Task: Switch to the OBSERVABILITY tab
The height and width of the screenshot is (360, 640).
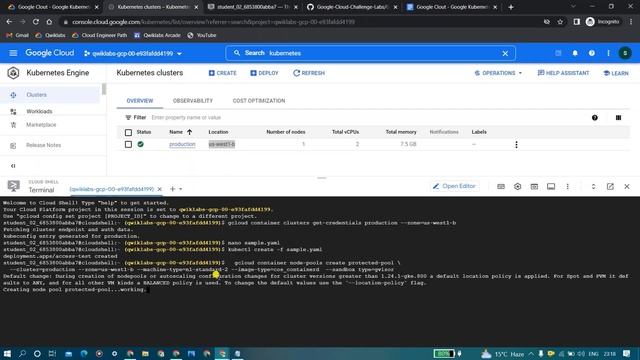Action: 193,101
